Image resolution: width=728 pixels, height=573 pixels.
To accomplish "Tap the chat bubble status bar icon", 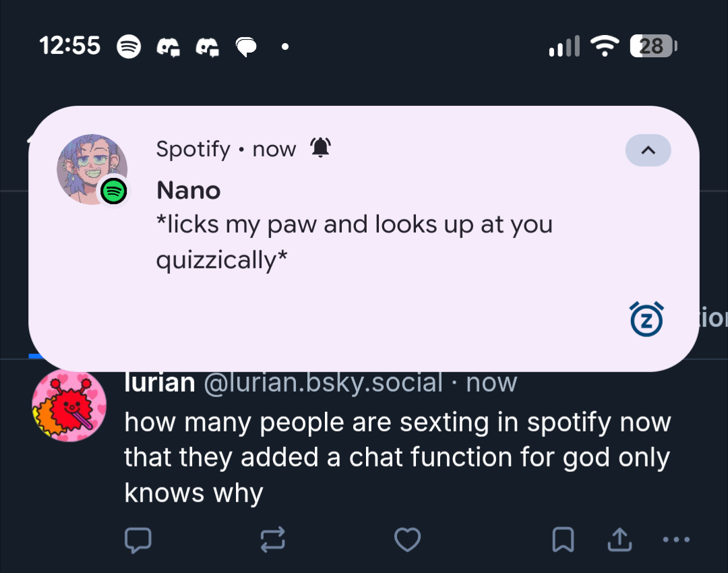I will 247,47.
